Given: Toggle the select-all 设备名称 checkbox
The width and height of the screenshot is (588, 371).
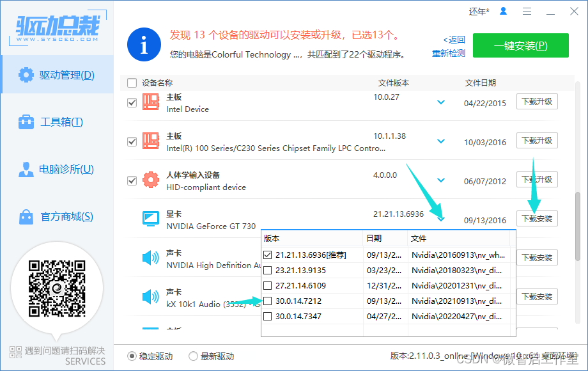Looking at the screenshot, I should (132, 83).
